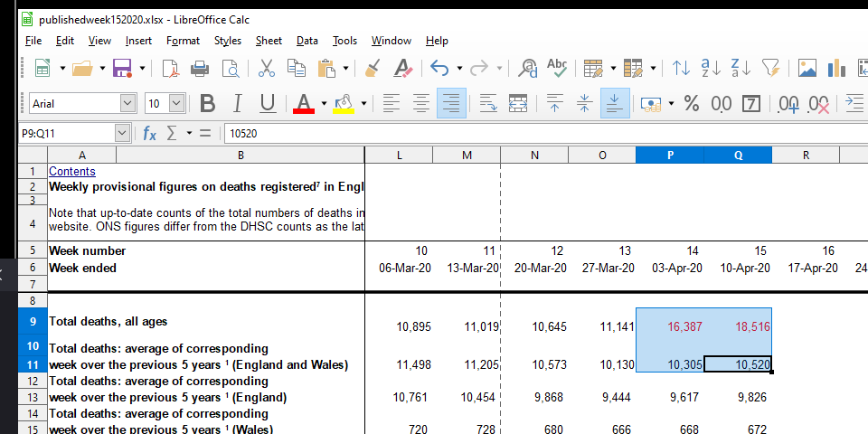Open the Undo history dropdown arrow
Screen dimensions: 868x434
[459, 69]
